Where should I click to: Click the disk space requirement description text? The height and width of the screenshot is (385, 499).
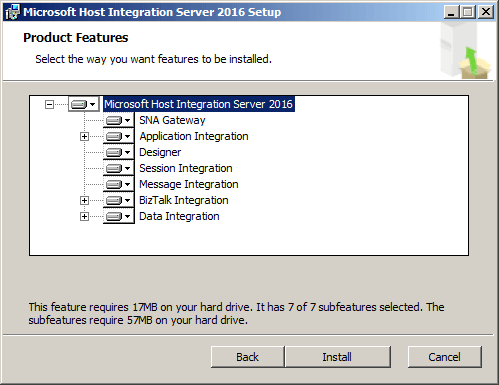236,313
